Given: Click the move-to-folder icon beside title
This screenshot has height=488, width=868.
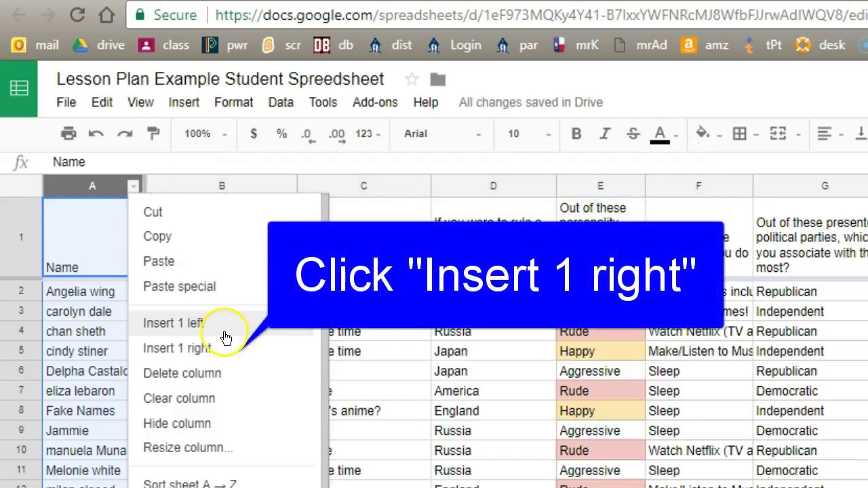Looking at the screenshot, I should tap(437, 79).
